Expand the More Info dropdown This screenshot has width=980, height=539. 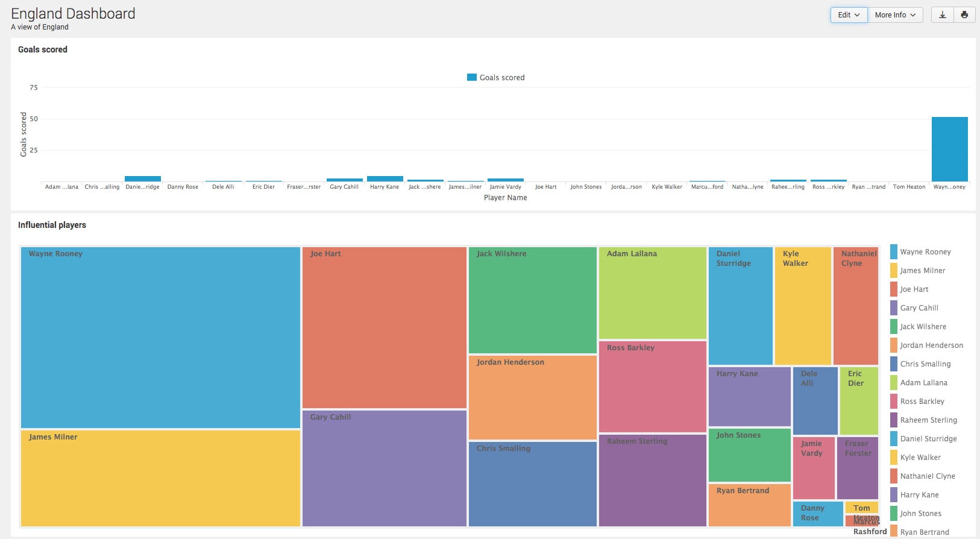pos(895,15)
